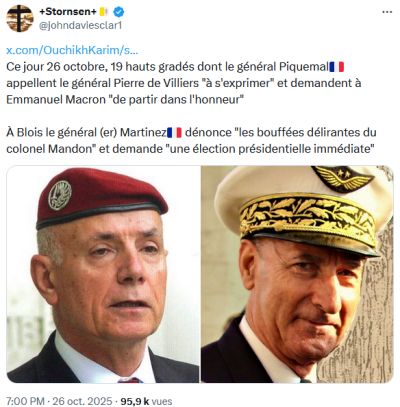400x407 pixels.
Task: Click the words "Pierre de Villiers"
Action: pyautogui.click(x=156, y=83)
